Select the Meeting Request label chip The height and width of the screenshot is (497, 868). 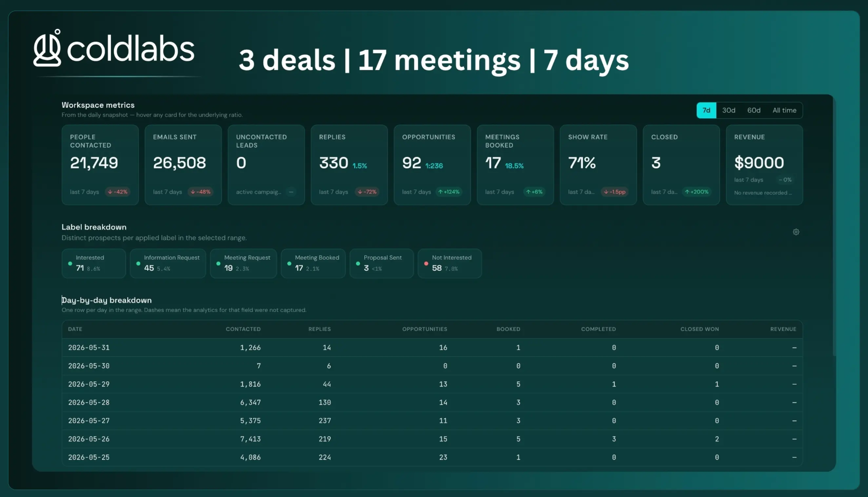(243, 263)
